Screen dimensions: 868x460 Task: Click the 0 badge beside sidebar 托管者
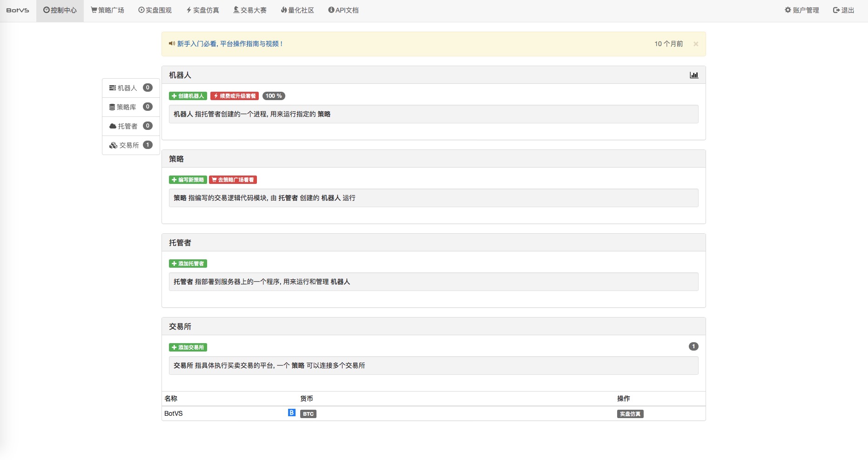(148, 126)
